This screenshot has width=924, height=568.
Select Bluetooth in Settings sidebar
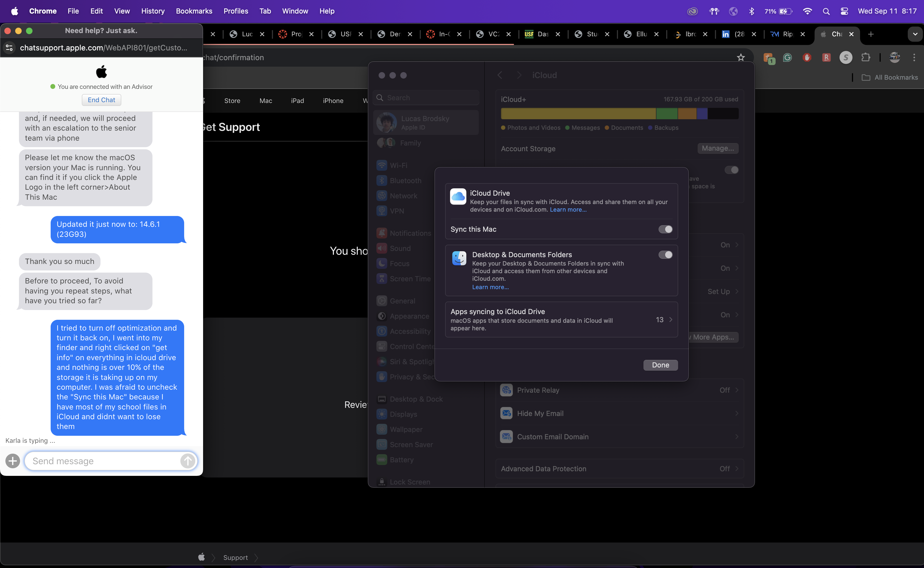coord(405,181)
